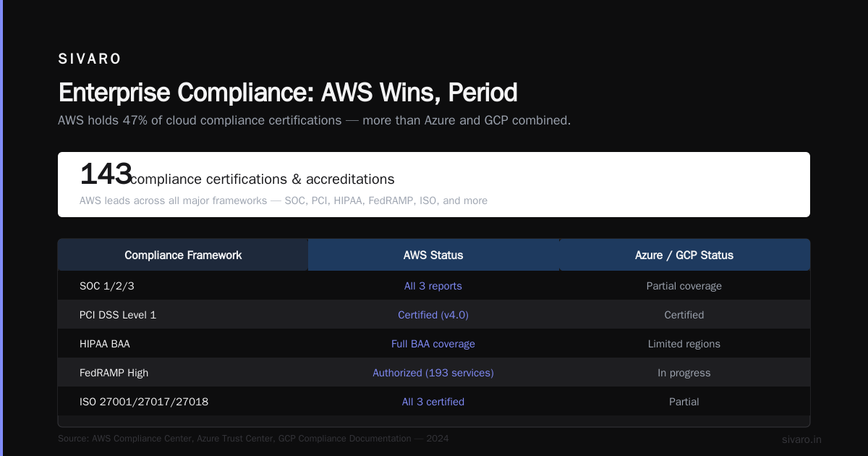The image size is (868, 456).
Task: Select the PCI DSS Level 1 row label
Action: coord(118,315)
